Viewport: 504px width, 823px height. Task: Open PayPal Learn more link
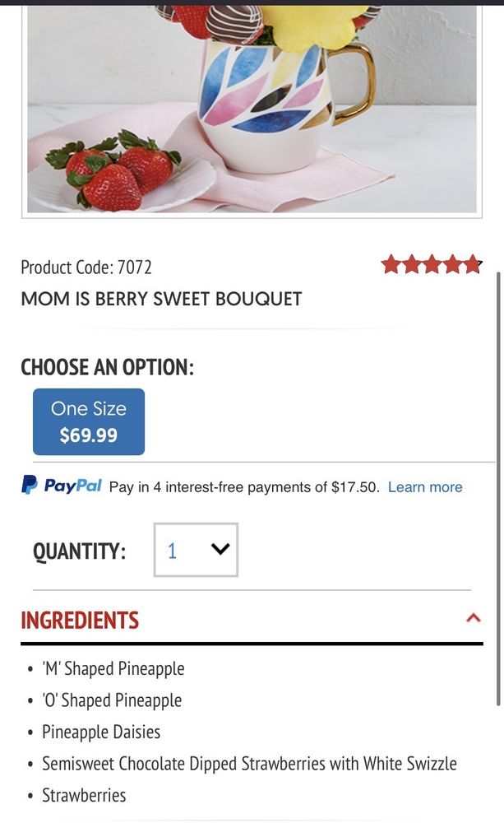[425, 487]
